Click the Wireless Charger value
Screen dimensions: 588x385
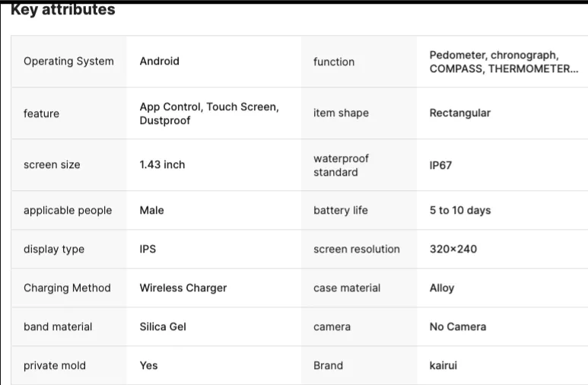pos(183,288)
